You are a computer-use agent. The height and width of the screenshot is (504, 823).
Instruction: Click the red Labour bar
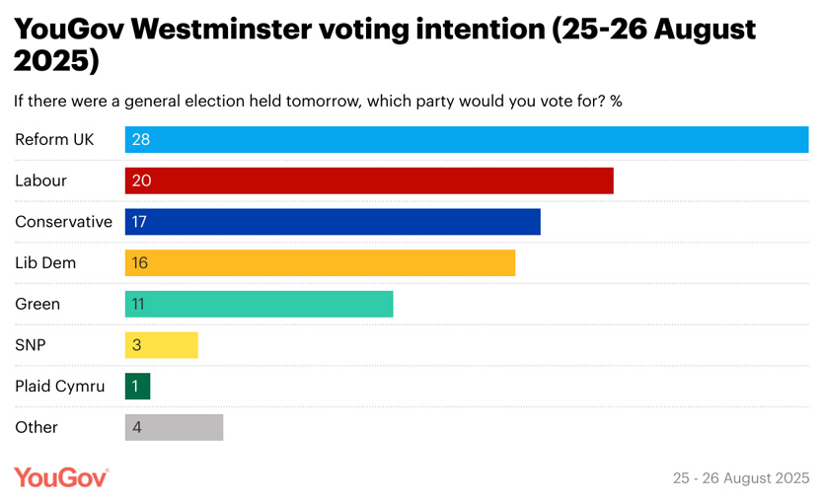(x=369, y=180)
